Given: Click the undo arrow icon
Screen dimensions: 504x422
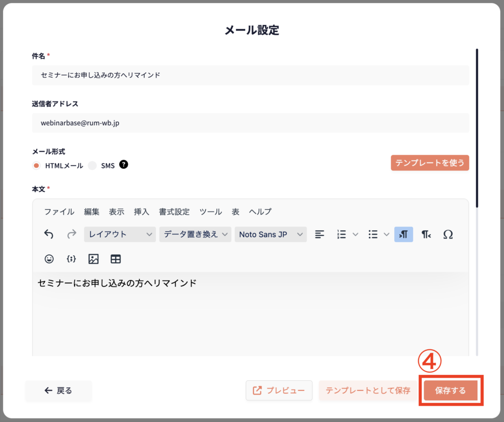Looking at the screenshot, I should click(49, 235).
